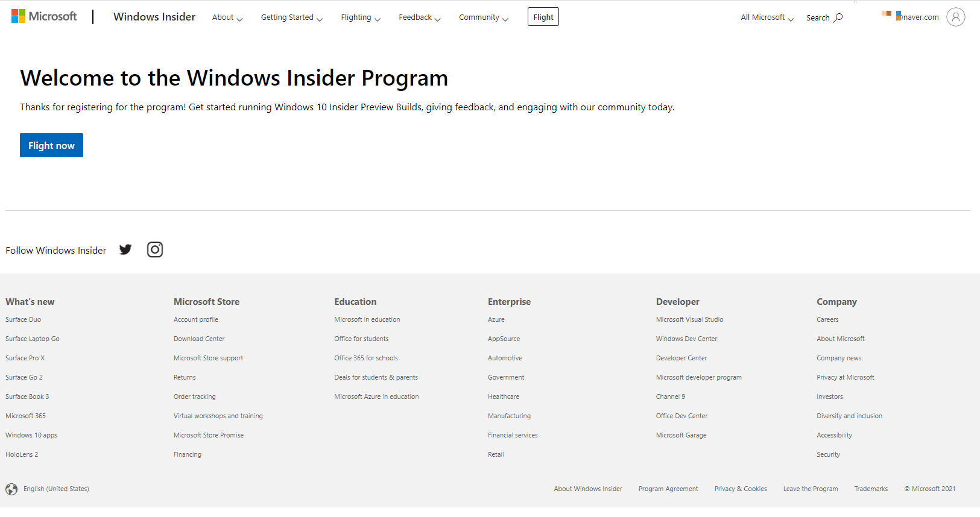Open Microsoft in education link
The height and width of the screenshot is (517, 980).
click(x=367, y=319)
